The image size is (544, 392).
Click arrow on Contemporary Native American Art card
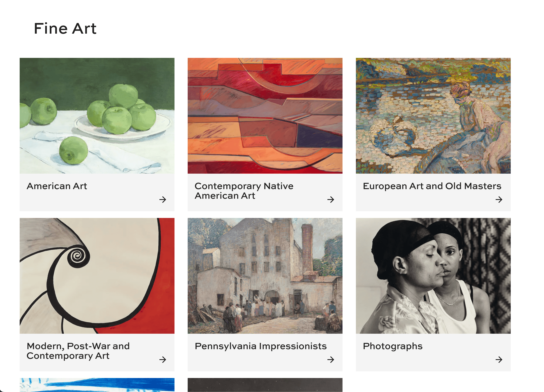coord(331,199)
